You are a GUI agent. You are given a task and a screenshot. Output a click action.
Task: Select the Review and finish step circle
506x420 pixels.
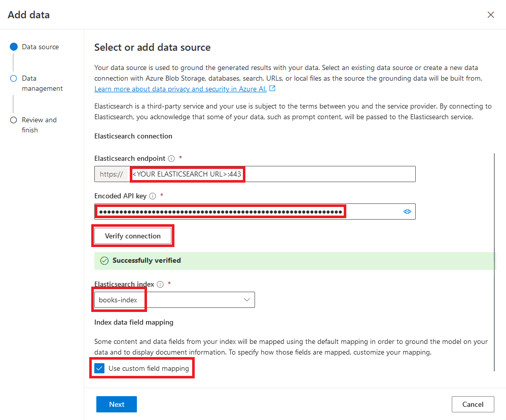coord(14,120)
